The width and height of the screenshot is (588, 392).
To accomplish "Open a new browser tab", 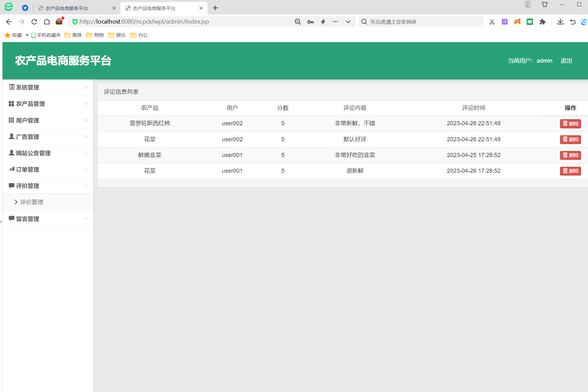I will [215, 8].
